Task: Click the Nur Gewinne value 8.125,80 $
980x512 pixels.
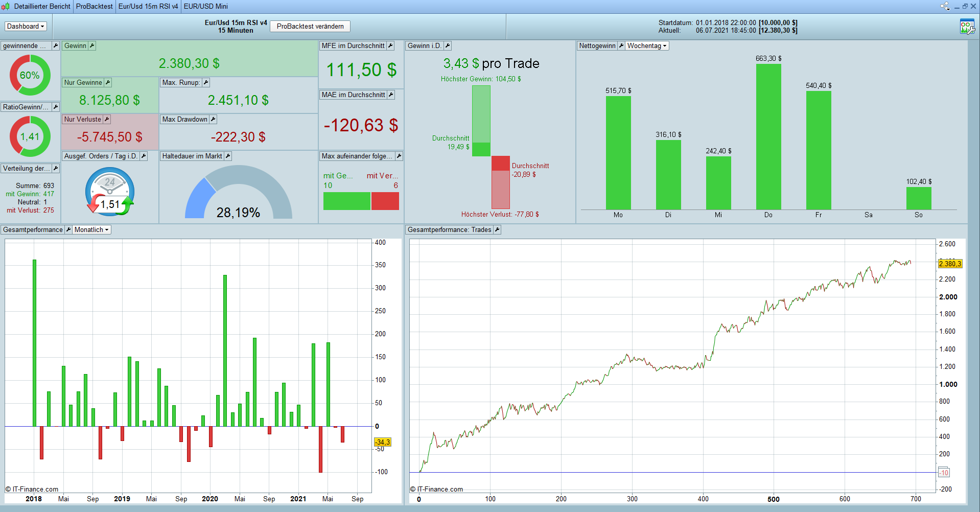Action: tap(109, 100)
